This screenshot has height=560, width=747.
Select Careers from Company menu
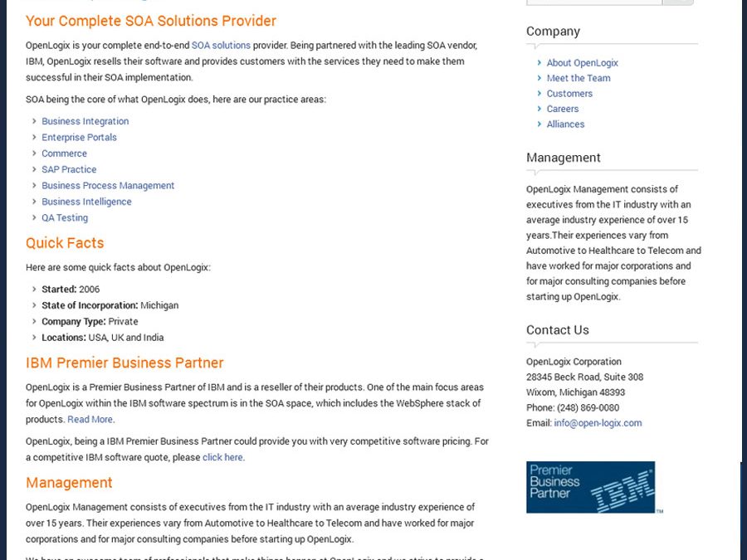pos(563,109)
